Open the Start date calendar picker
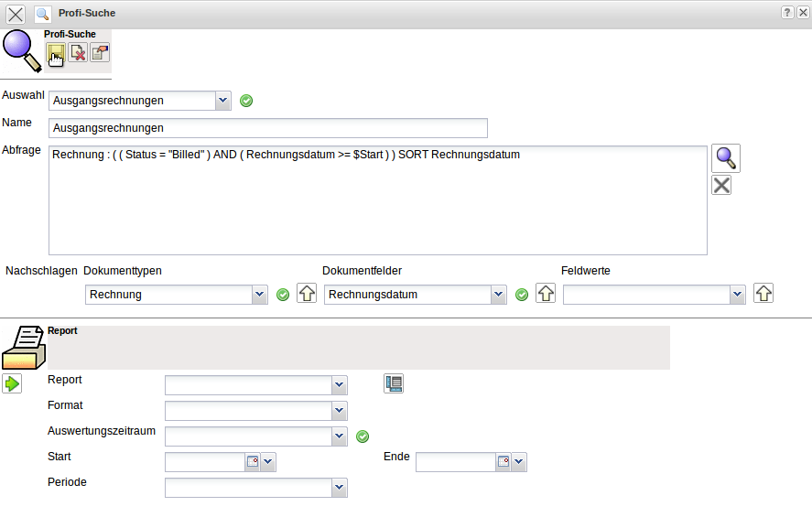812x517 pixels. point(252,462)
